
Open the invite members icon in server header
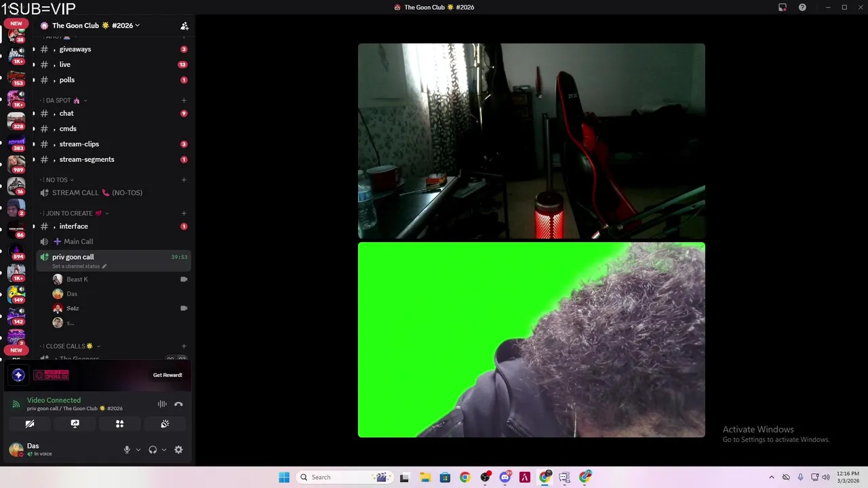[184, 26]
